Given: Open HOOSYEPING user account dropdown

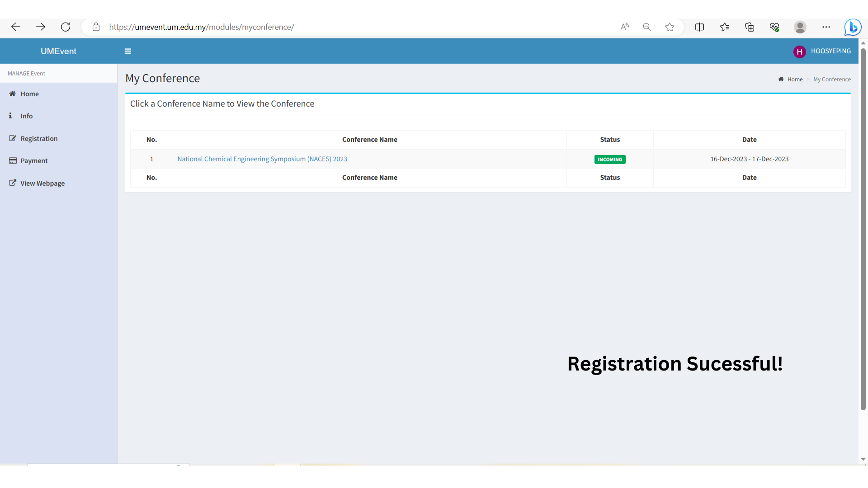Looking at the screenshot, I should tap(822, 52).
